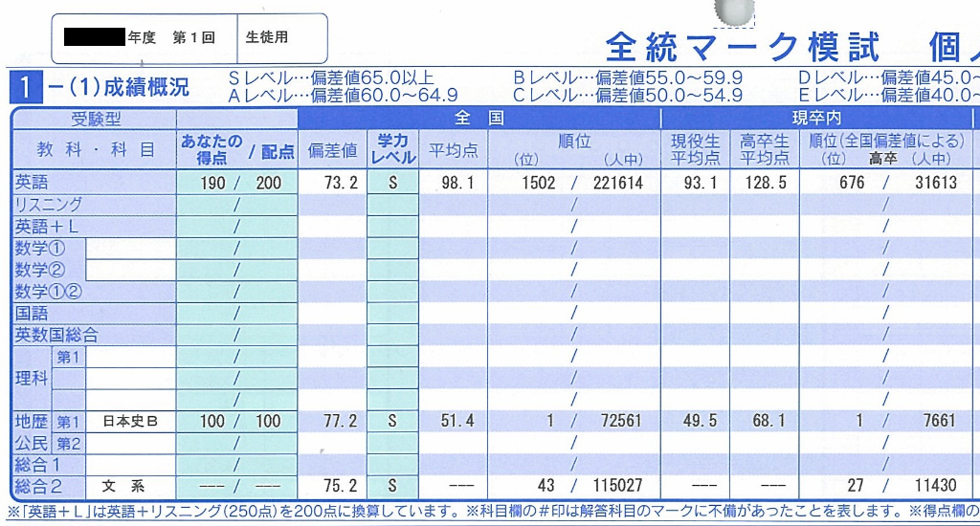Screen dimensions: 980x526
Task: Click the あなたの得点 column header
Action: pos(212,149)
